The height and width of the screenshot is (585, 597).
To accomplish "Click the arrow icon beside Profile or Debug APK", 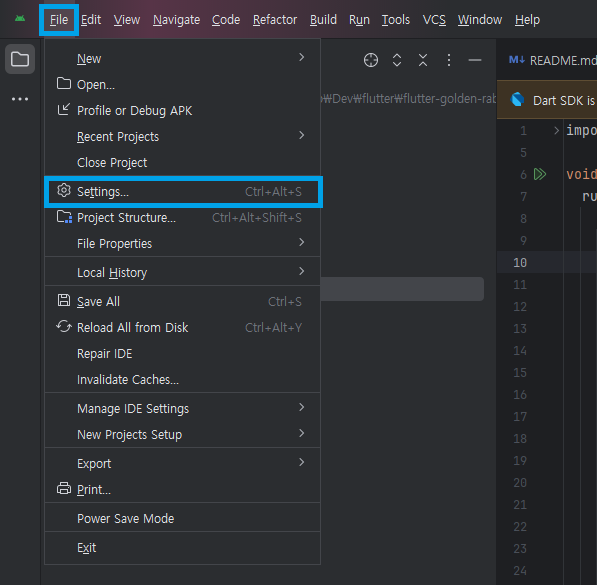I will point(64,109).
